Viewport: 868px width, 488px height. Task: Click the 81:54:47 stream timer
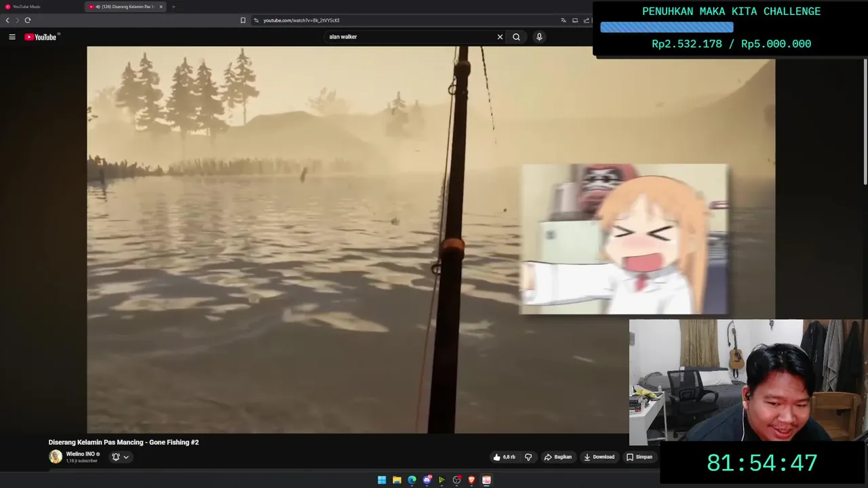pyautogui.click(x=762, y=464)
